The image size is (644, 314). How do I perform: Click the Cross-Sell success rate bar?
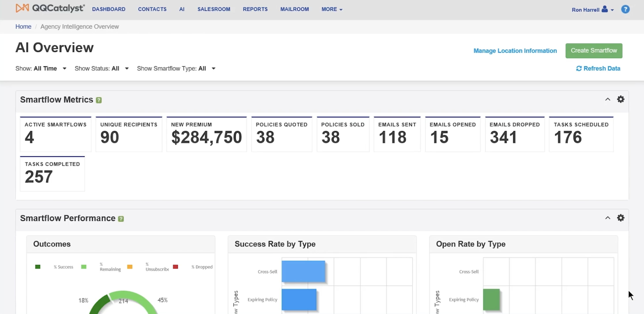[303, 271]
